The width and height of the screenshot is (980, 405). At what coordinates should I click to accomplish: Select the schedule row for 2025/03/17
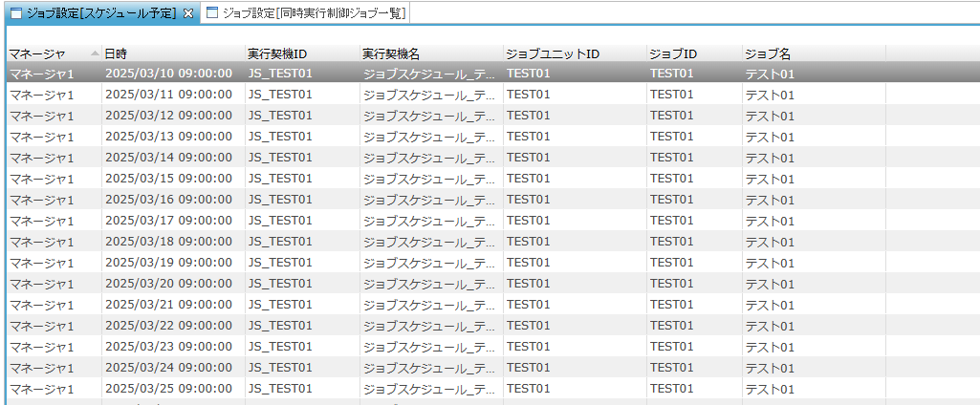pyautogui.click(x=168, y=221)
